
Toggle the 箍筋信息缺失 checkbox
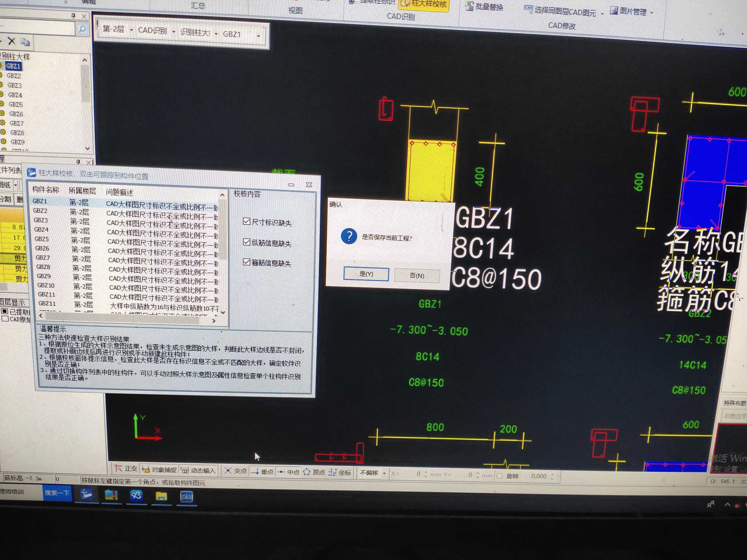(x=246, y=262)
